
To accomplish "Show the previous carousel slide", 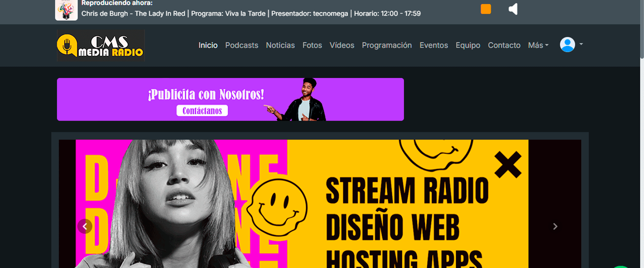I will coord(85,226).
